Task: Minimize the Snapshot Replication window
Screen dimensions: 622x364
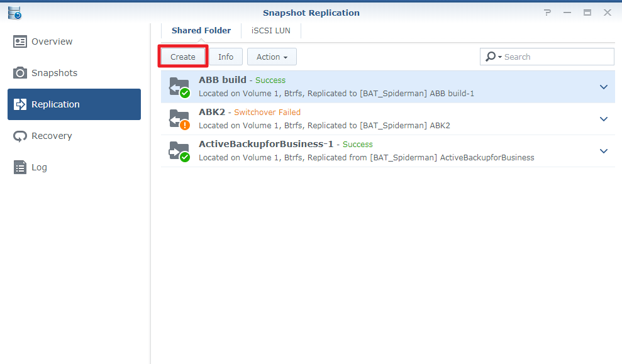Action: [567, 13]
